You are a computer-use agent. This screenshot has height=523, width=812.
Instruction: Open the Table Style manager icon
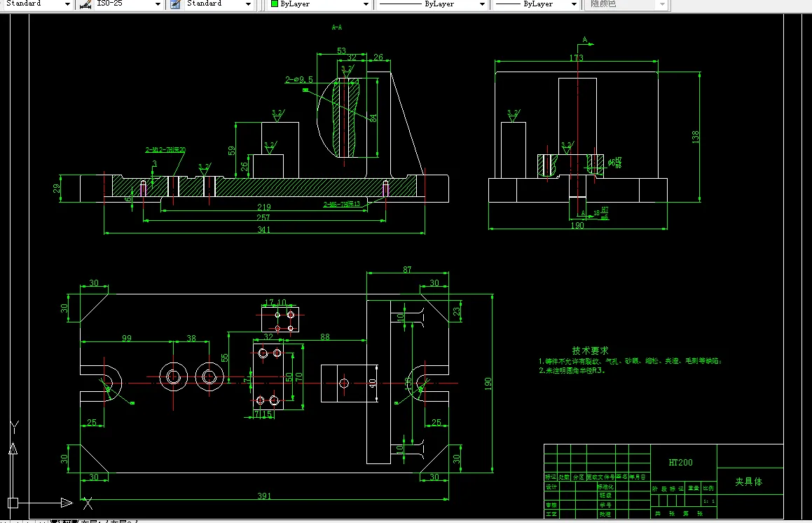point(176,4)
